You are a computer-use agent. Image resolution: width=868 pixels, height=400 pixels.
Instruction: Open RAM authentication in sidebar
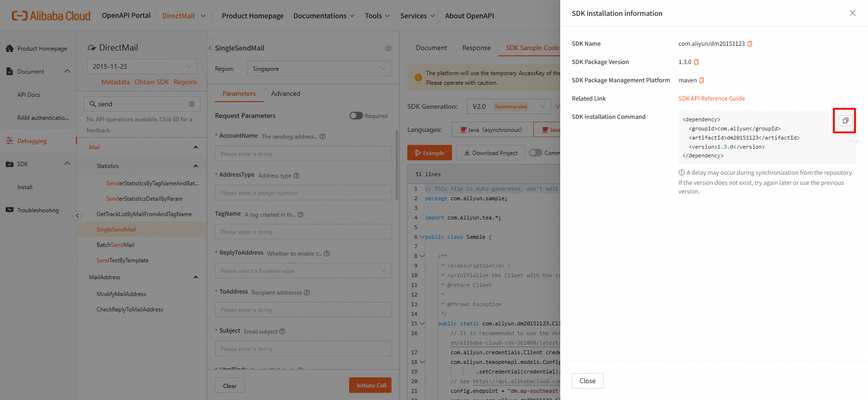[43, 118]
